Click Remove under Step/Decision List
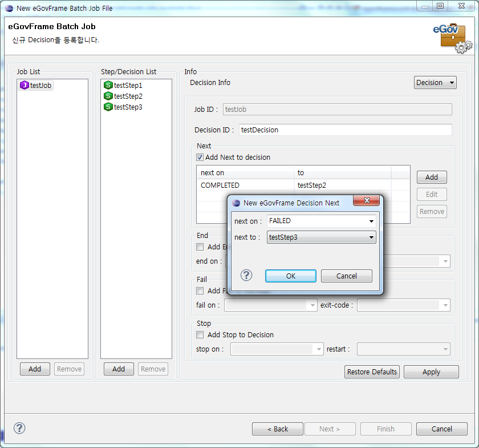The width and height of the screenshot is (479, 448). [153, 369]
